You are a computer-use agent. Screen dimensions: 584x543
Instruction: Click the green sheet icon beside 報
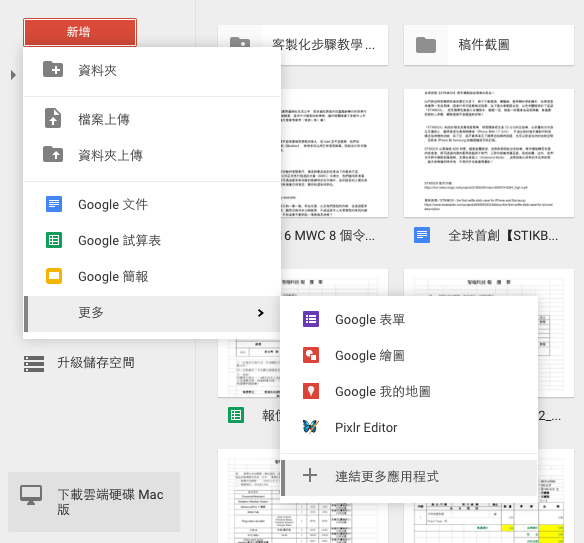point(236,415)
